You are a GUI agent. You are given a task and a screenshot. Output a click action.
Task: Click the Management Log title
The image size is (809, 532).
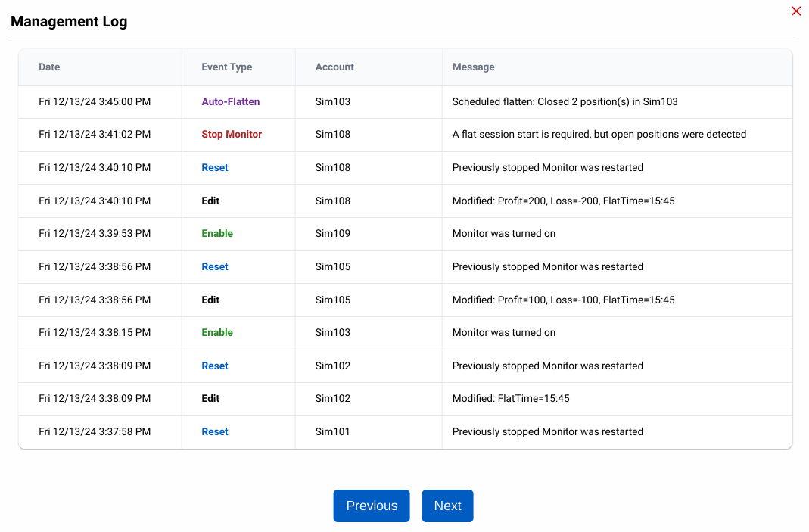tap(69, 21)
